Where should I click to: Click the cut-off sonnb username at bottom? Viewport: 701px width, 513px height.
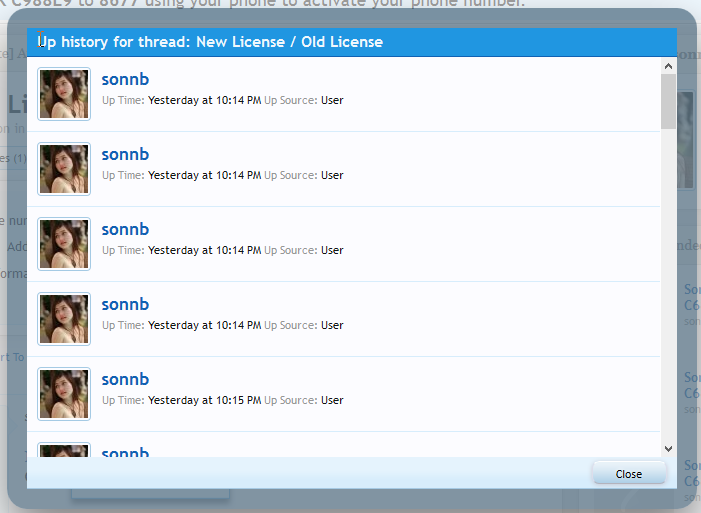[125, 453]
